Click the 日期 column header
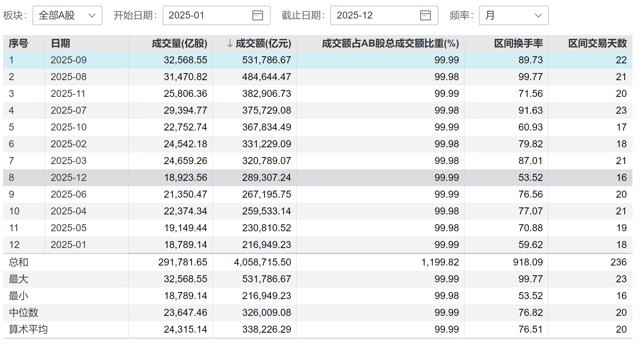Screen dimensions: 644x347 coord(60,43)
